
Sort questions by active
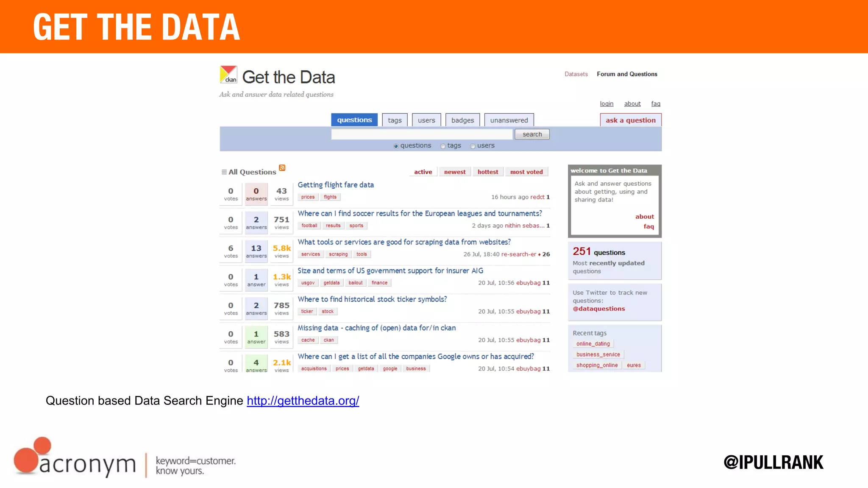coord(423,172)
